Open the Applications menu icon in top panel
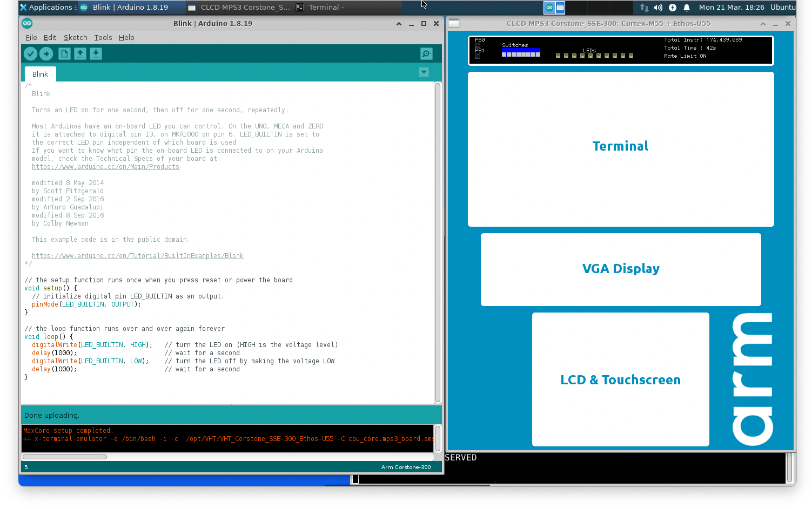Image resolution: width=812 pixels, height=509 pixels. click(x=23, y=7)
